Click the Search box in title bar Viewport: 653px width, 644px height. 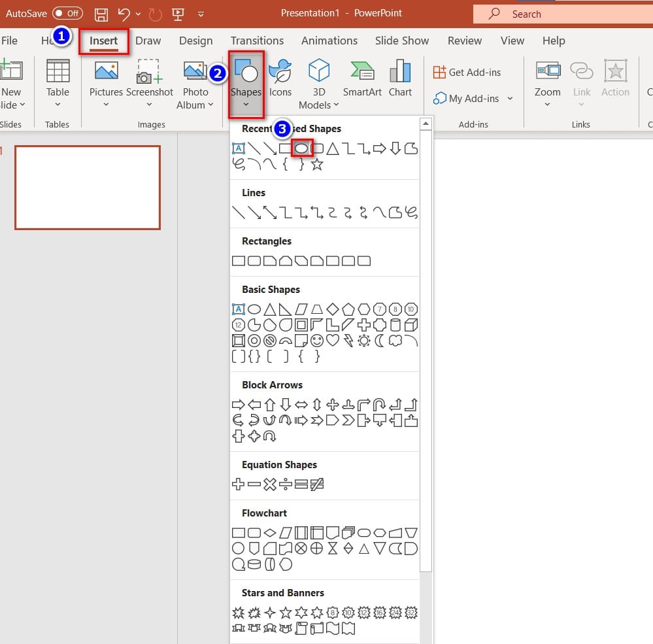tap(562, 13)
